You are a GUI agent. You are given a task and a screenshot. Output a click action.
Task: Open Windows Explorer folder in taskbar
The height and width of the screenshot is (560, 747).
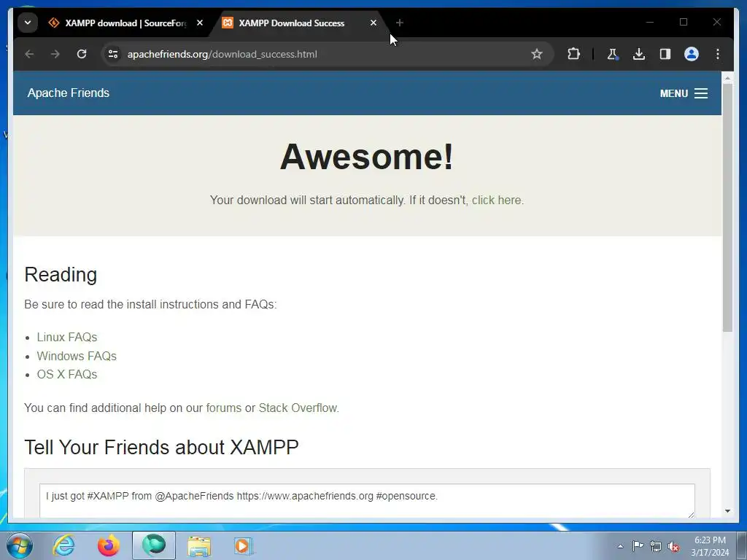(198, 545)
